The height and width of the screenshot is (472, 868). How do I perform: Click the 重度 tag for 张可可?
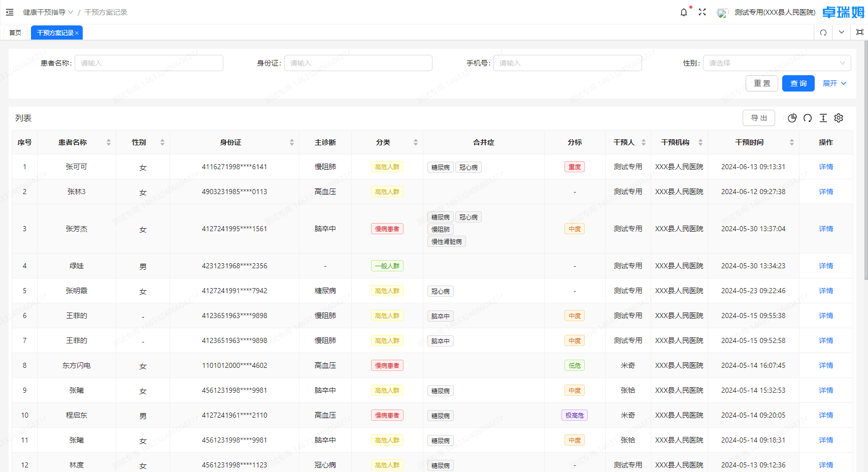(575, 167)
